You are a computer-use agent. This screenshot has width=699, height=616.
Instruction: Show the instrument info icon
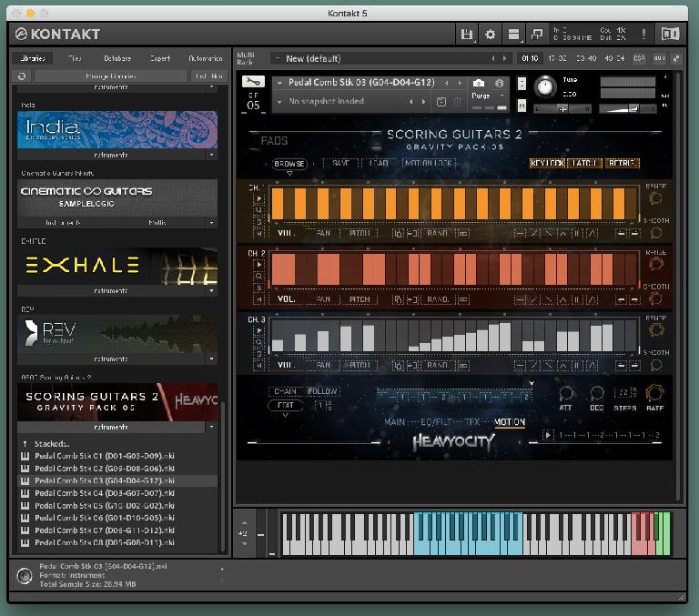point(500,83)
